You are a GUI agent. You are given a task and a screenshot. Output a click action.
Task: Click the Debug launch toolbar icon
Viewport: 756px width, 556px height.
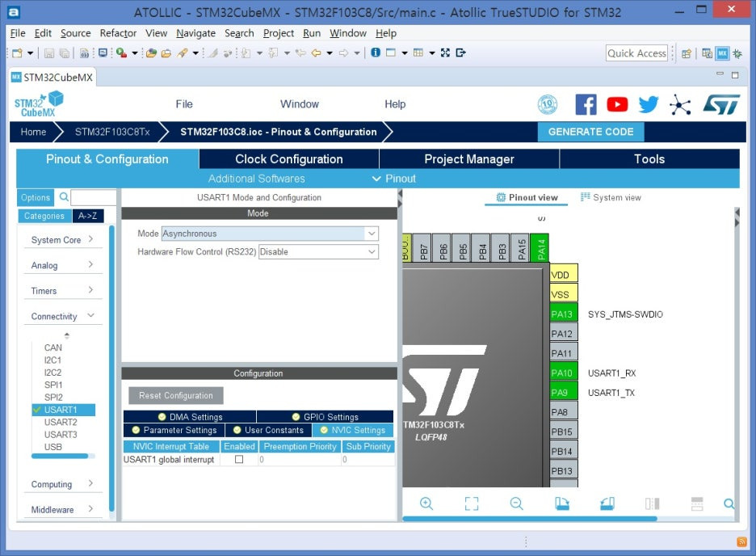point(121,53)
